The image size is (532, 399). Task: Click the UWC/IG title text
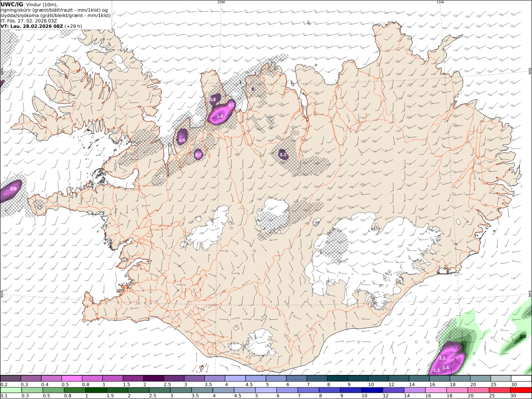click(12, 5)
